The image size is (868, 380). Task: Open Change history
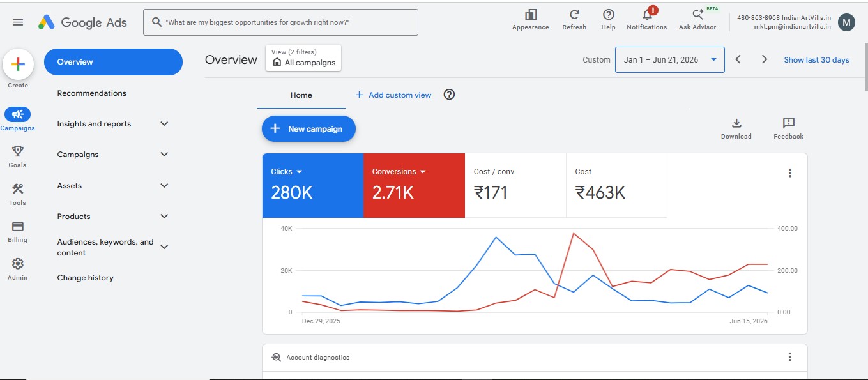tap(86, 278)
